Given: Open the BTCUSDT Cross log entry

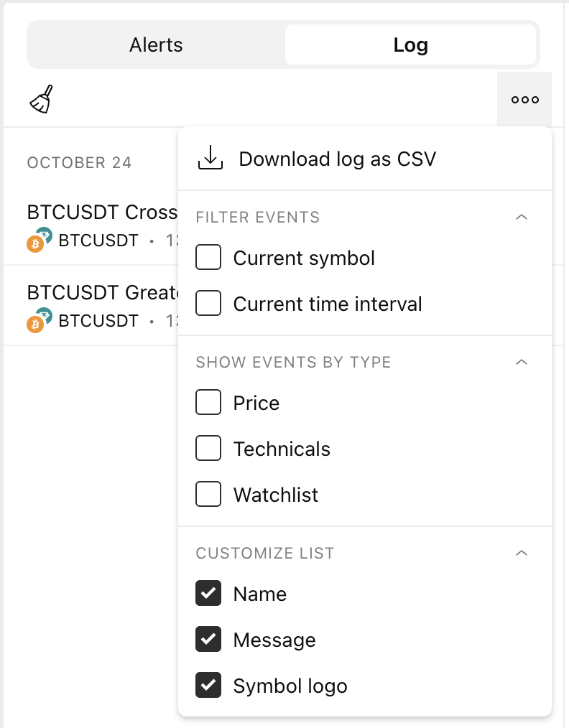Looking at the screenshot, I should click(102, 213).
